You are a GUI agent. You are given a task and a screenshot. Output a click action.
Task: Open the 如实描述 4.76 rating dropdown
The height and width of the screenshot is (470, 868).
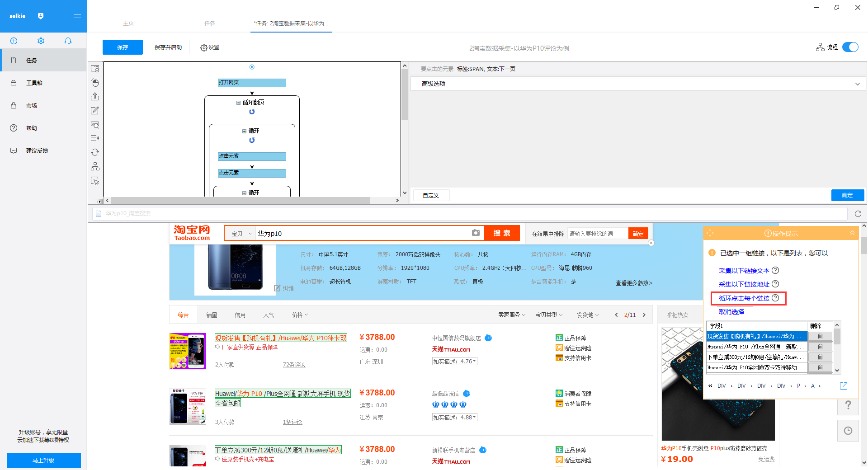455,361
